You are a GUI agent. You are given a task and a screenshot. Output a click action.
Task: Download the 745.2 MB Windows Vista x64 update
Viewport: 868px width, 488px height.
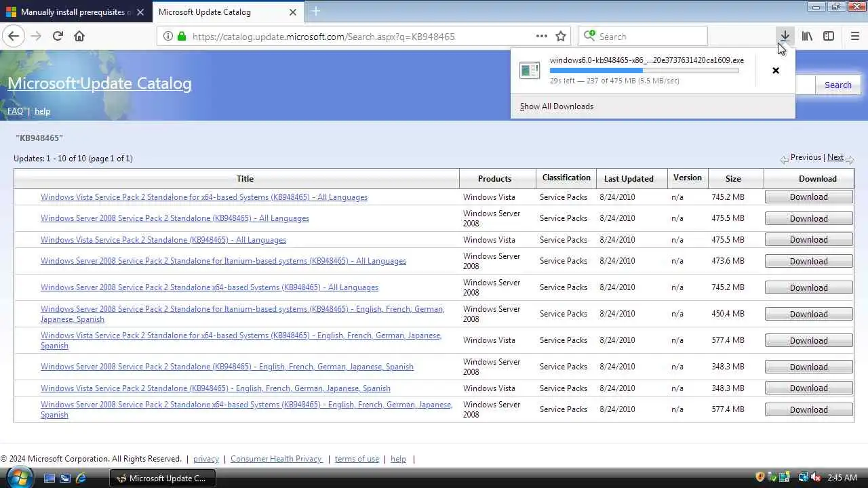coord(808,197)
